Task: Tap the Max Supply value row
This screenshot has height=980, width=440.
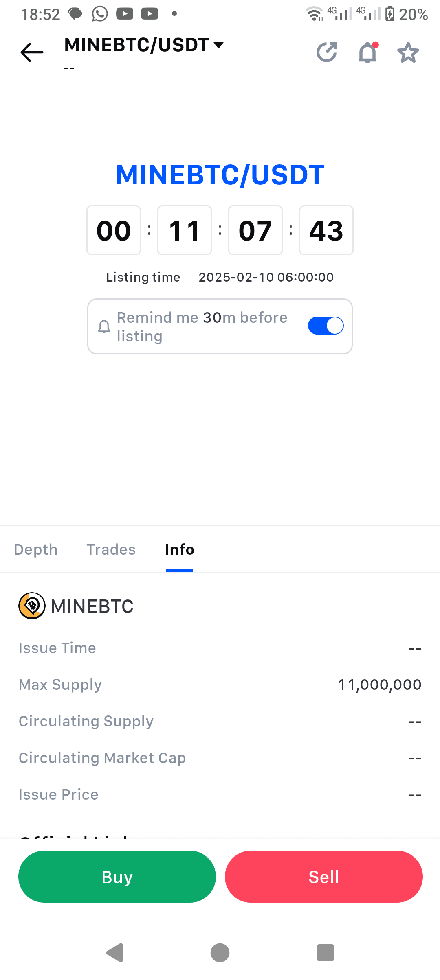Action: [220, 685]
